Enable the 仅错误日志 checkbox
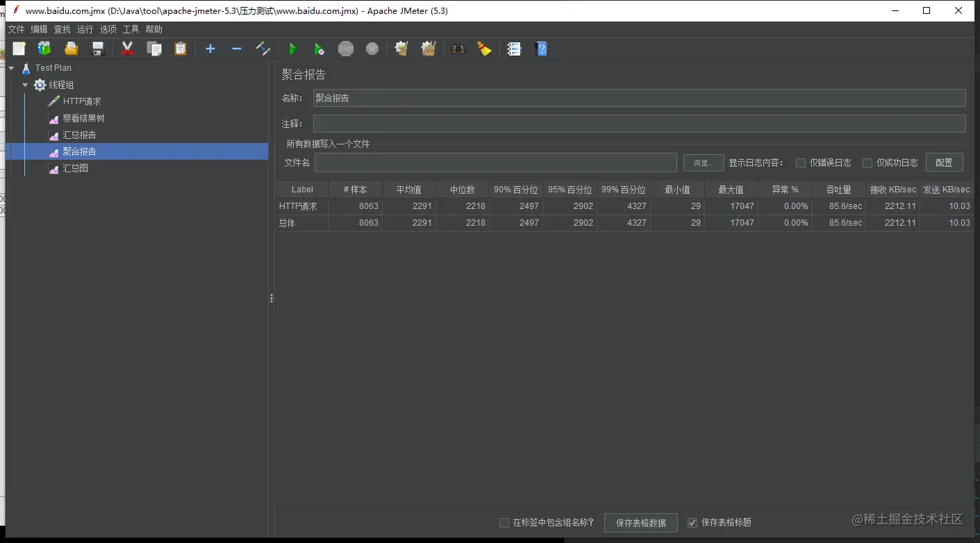This screenshot has width=980, height=543. [801, 163]
